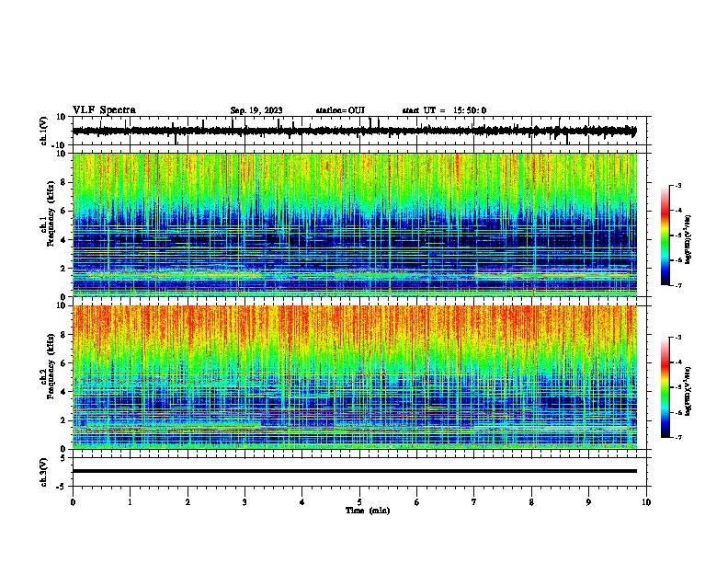Click the "-7" label below ch.2 colorbar
The image size is (728, 563).
point(678,437)
